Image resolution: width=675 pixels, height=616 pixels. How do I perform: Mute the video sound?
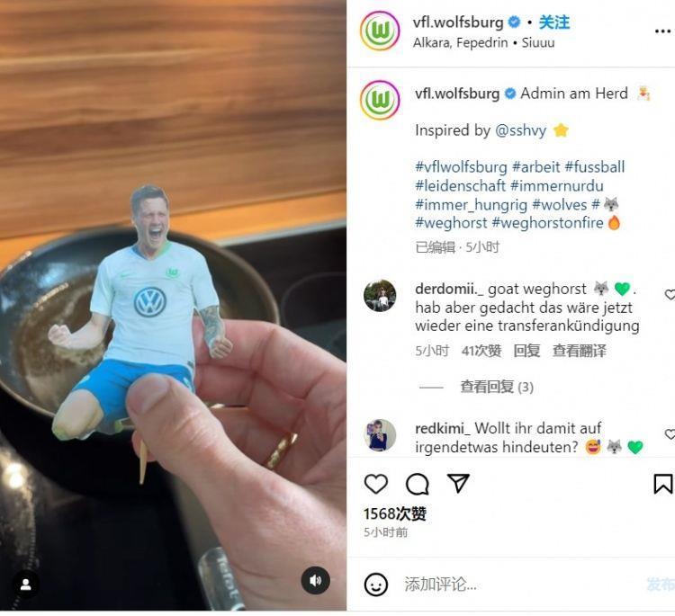315,580
